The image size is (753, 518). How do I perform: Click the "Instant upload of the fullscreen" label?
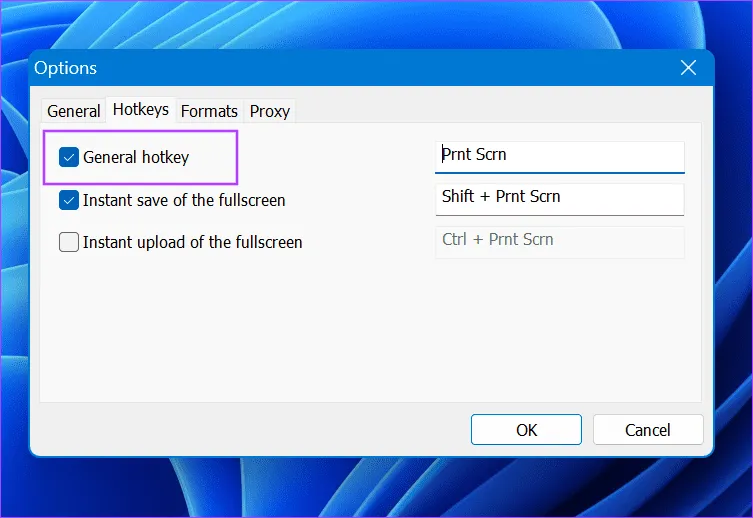(192, 242)
